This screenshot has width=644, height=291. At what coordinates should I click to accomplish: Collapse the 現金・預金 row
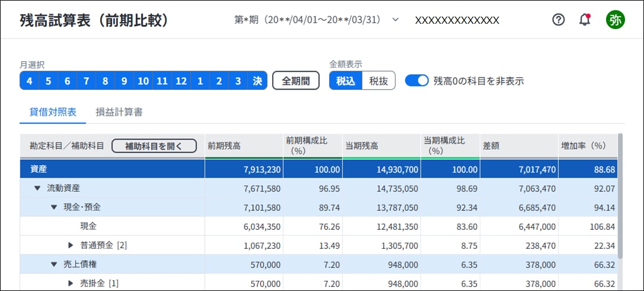54,207
